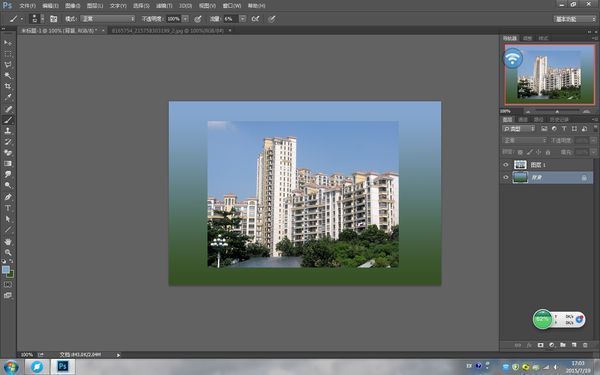
Task: Select the Eyedropper tool
Action: (x=8, y=98)
